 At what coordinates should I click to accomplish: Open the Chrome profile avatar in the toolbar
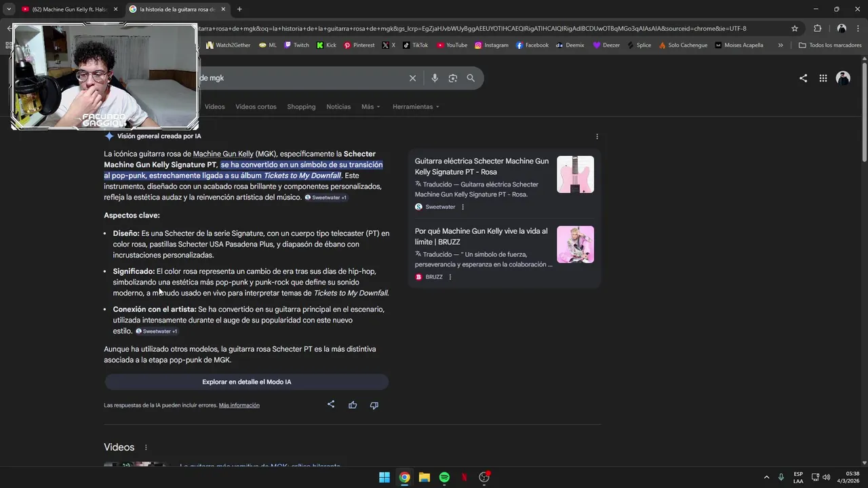[x=842, y=28]
